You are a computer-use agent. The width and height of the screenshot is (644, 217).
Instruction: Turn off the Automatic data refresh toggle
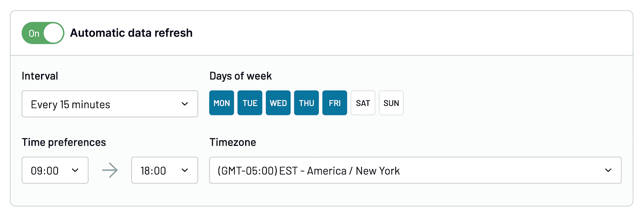tap(43, 33)
